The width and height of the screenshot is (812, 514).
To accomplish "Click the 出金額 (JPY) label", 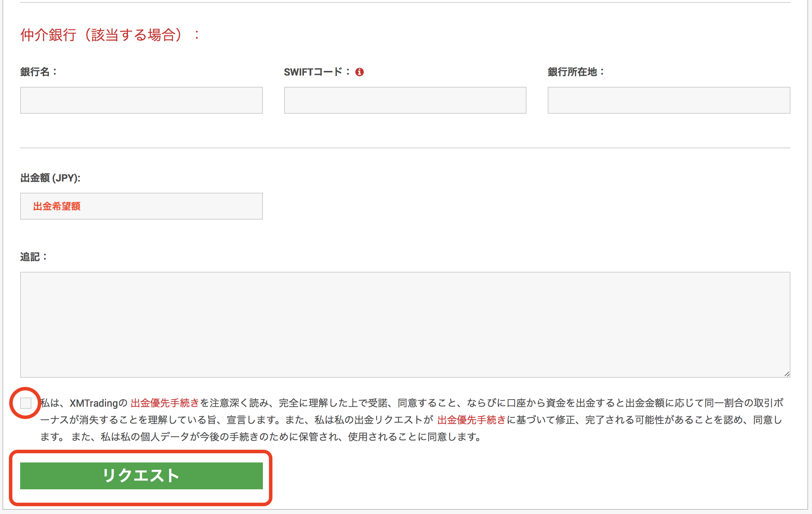I will tap(50, 179).
